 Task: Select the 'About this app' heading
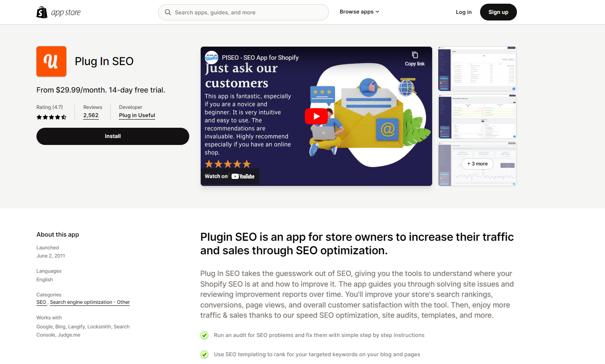click(58, 235)
